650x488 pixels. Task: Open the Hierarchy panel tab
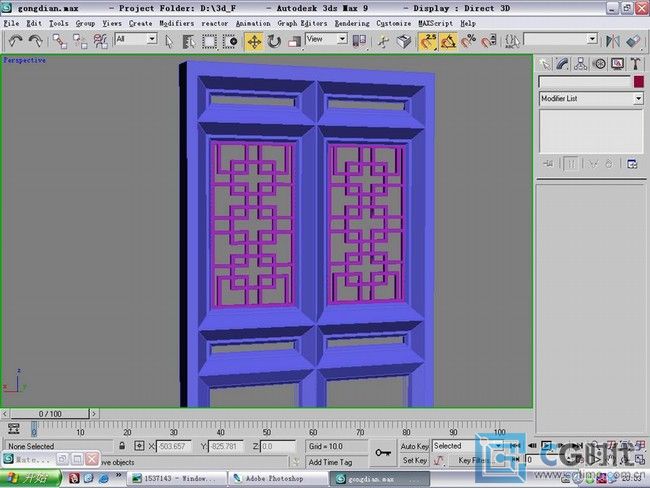[x=581, y=63]
